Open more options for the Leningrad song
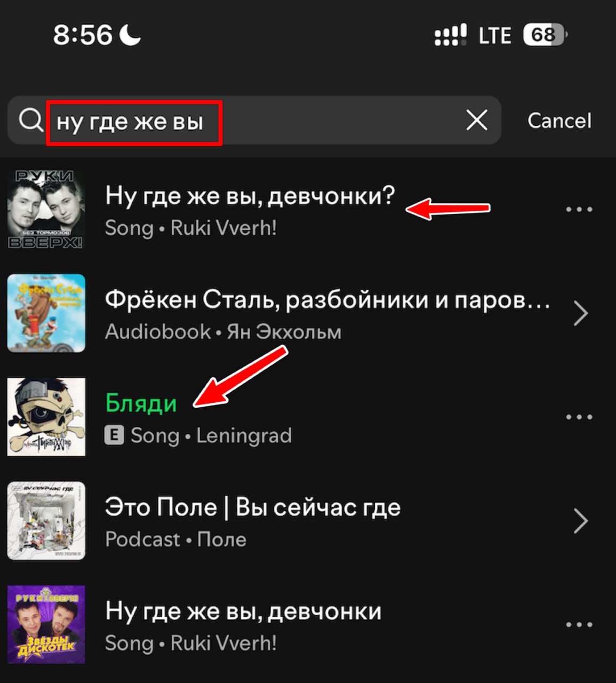This screenshot has height=683, width=616. point(579,417)
